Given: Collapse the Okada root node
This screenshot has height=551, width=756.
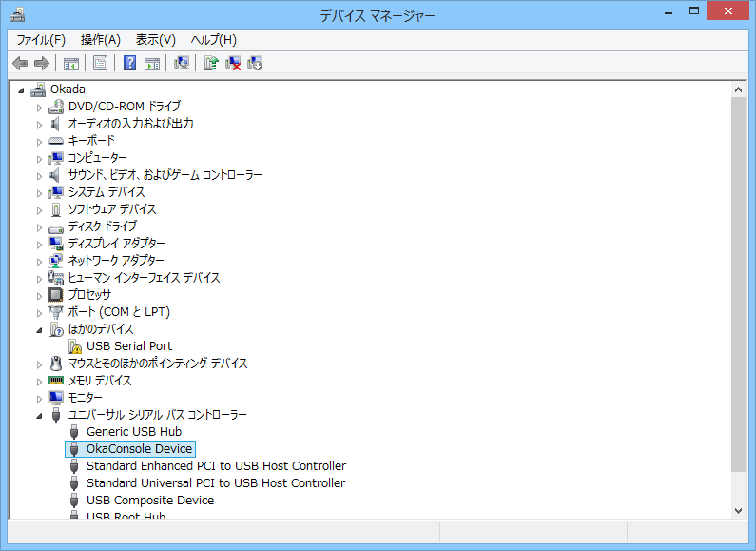Looking at the screenshot, I should coord(21,90).
